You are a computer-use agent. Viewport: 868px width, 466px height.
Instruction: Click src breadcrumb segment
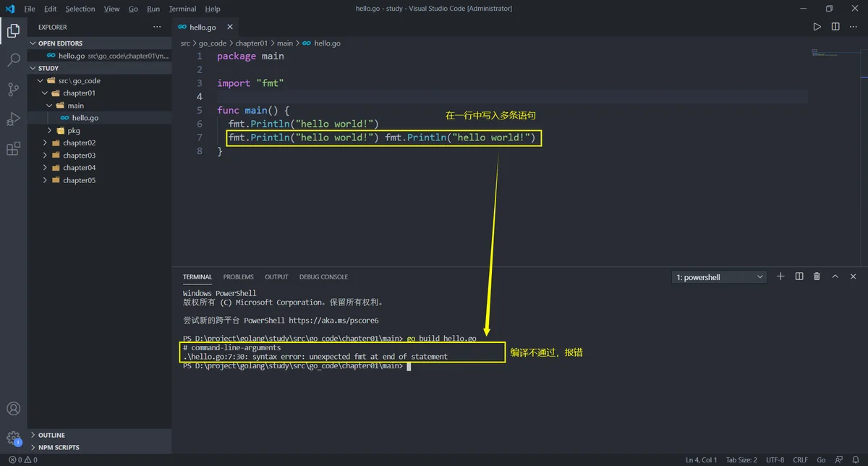tap(185, 43)
